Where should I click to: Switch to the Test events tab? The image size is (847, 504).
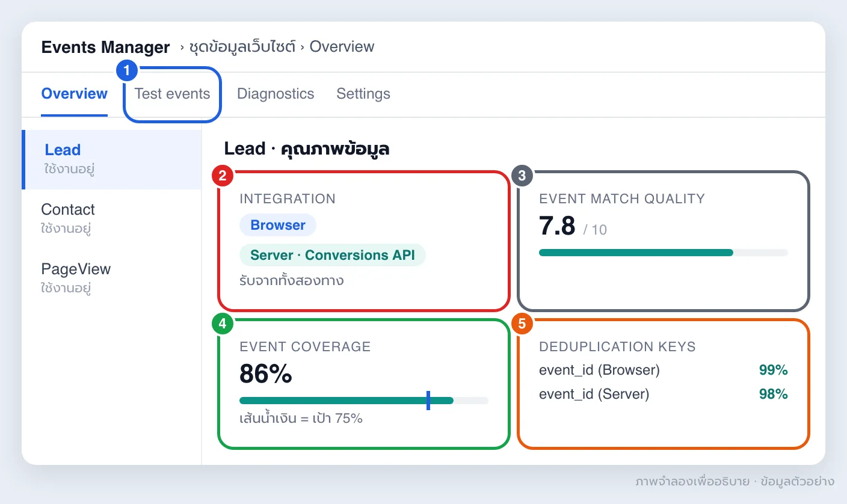pyautogui.click(x=172, y=94)
